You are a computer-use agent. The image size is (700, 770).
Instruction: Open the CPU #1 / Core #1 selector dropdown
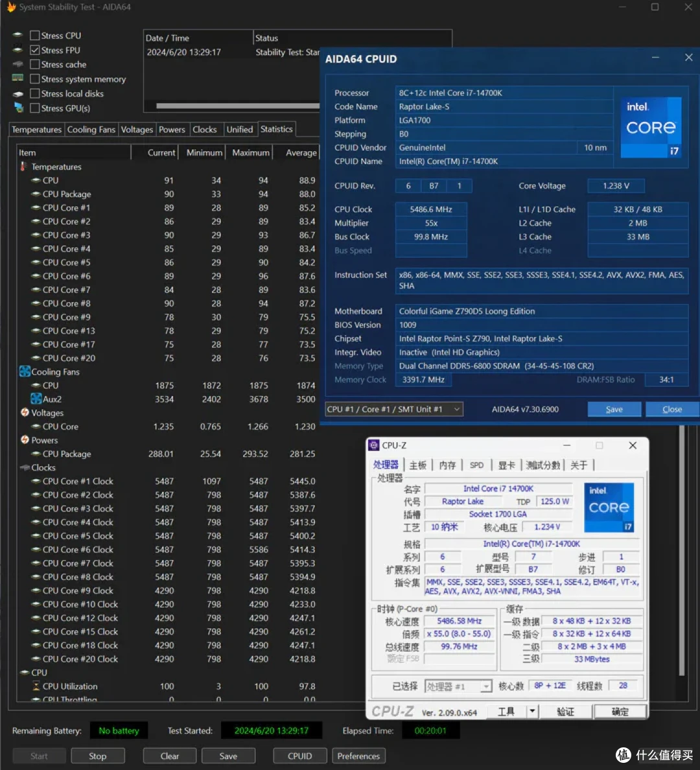(394, 409)
